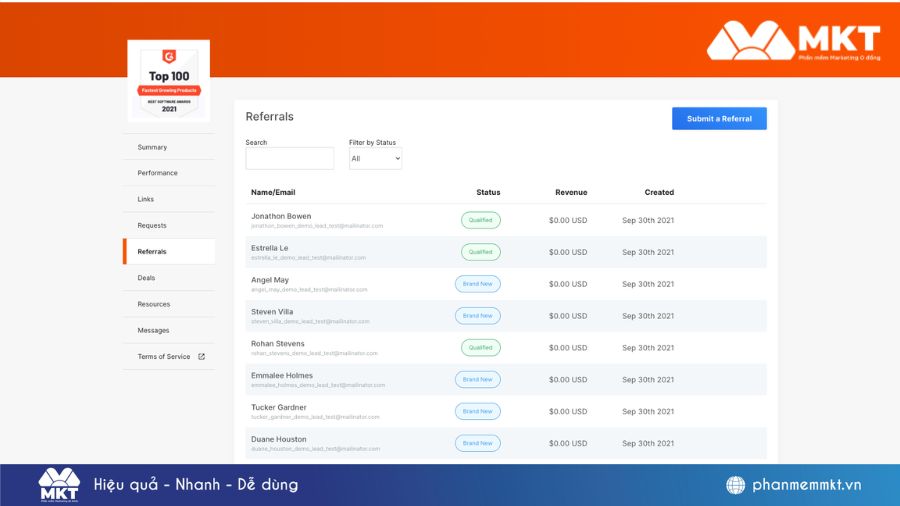Click Jonathon Bowen's $0.00 USD revenue
This screenshot has width=900, height=506.
[568, 220]
